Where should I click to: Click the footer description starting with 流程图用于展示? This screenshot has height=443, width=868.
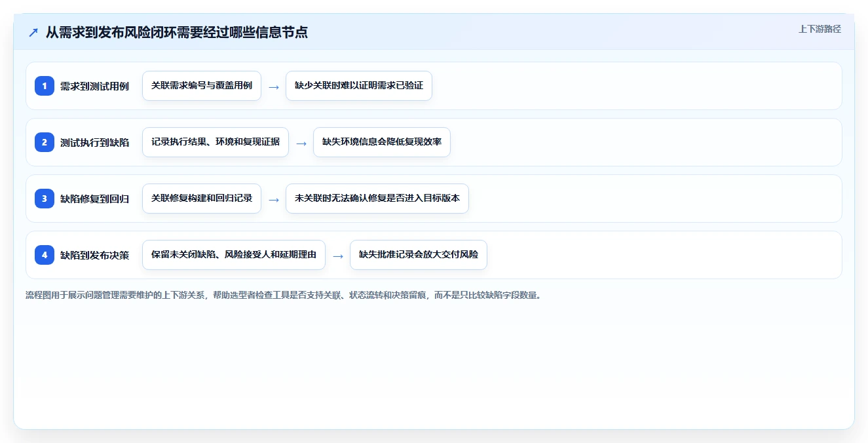pyautogui.click(x=284, y=295)
